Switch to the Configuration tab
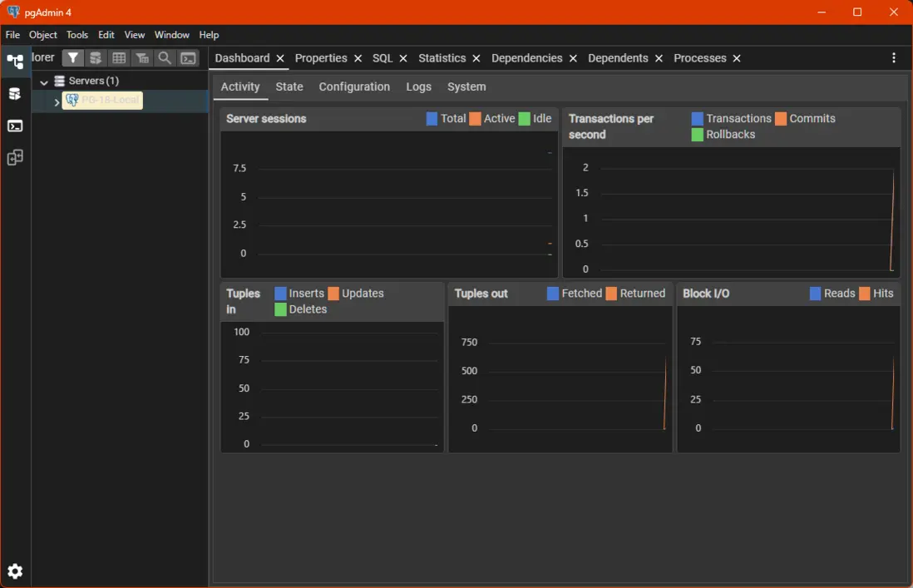 tap(354, 86)
